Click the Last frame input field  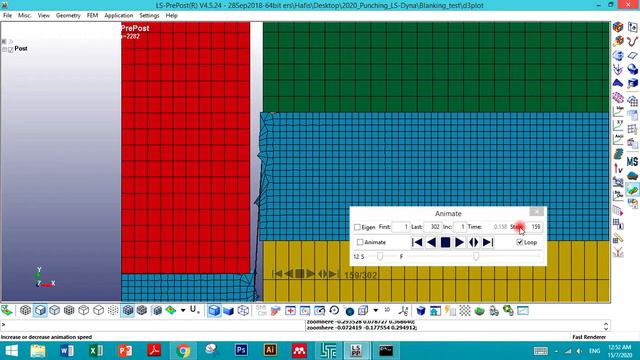(x=433, y=227)
